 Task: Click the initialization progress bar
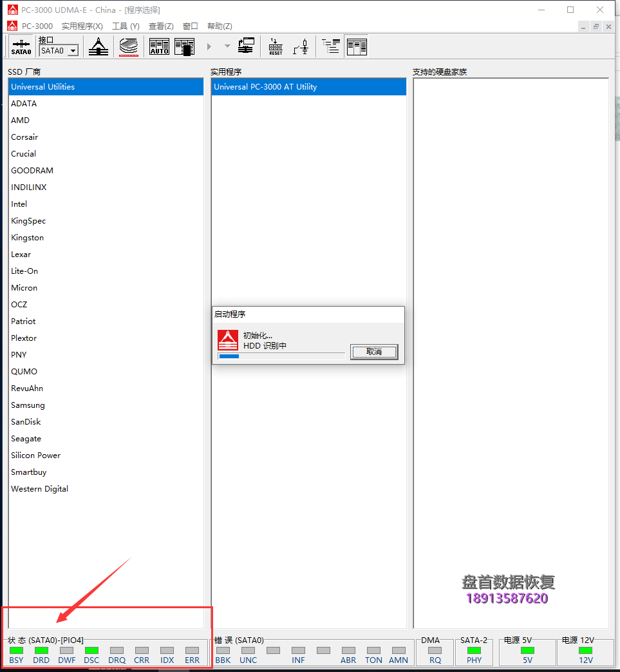click(281, 356)
